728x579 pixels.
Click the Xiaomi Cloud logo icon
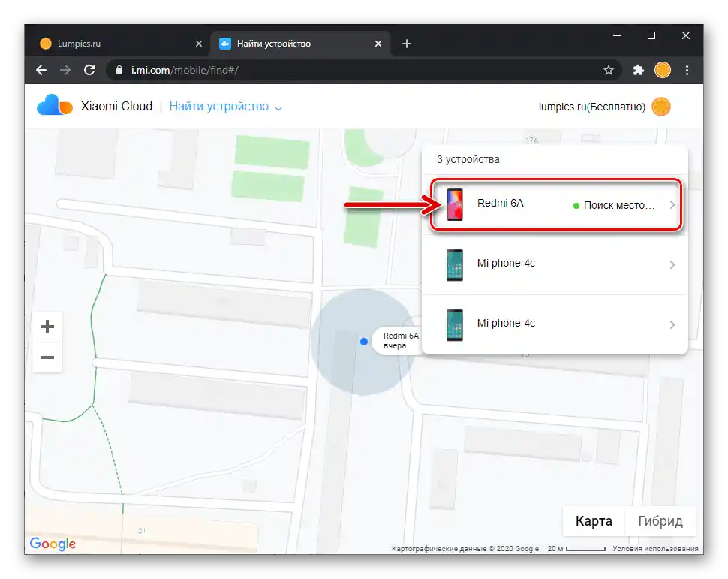(x=55, y=105)
